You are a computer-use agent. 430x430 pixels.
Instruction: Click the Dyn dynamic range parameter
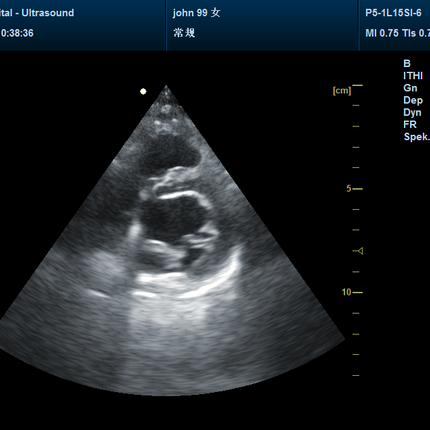[412, 113]
